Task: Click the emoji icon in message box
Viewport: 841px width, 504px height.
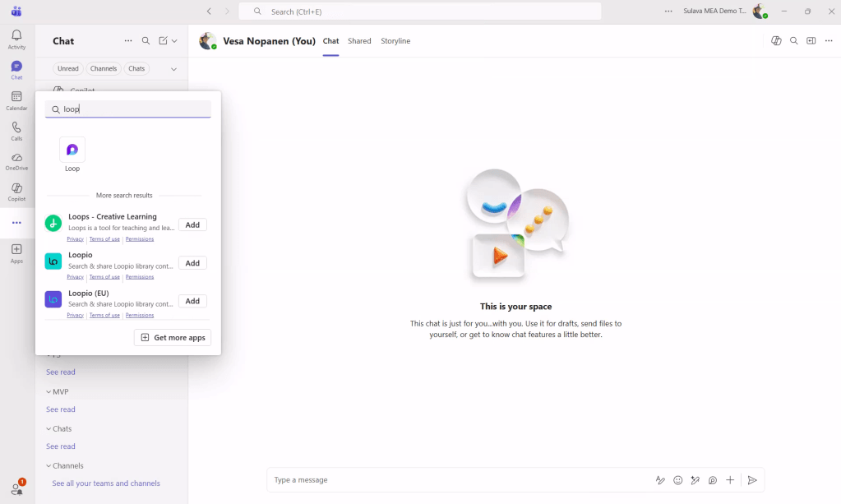Action: [678, 480]
